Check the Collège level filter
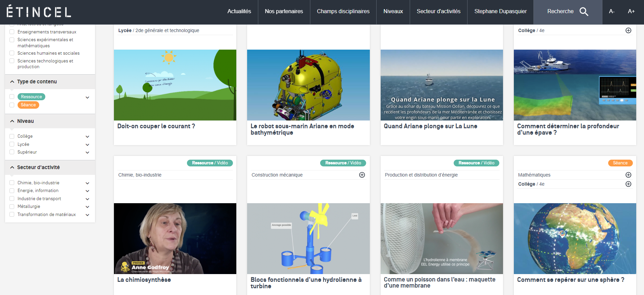The image size is (644, 295). [12, 136]
